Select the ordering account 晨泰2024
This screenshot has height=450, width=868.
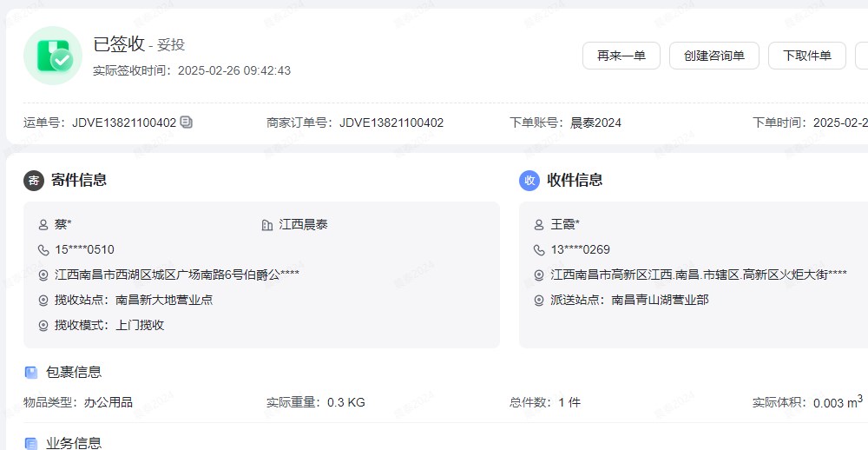click(x=595, y=122)
